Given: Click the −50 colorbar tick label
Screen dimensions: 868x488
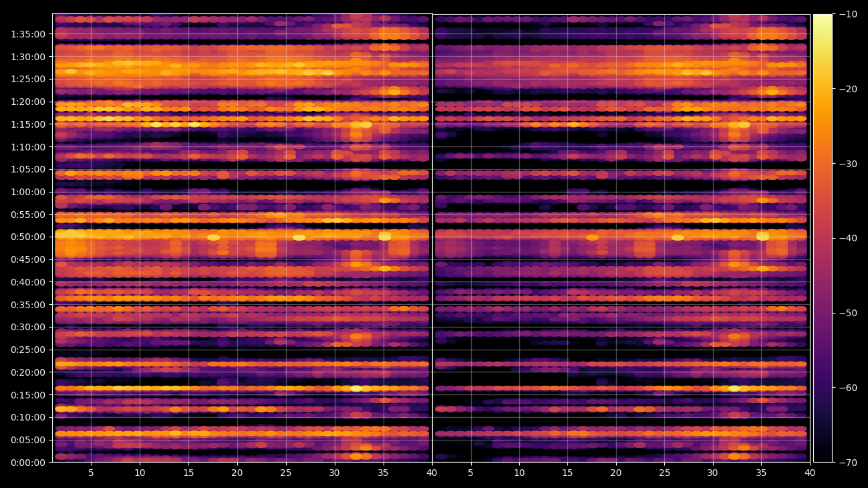Looking at the screenshot, I should pyautogui.click(x=847, y=313).
